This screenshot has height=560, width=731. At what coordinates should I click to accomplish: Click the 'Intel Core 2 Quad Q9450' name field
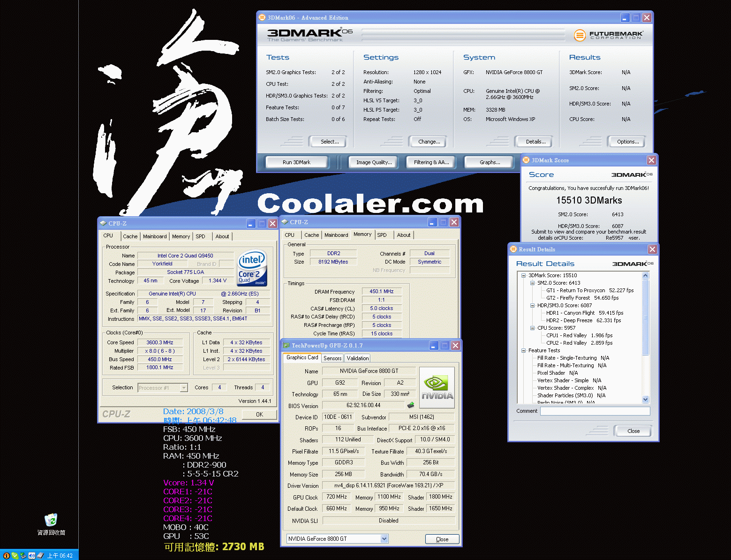coord(185,256)
